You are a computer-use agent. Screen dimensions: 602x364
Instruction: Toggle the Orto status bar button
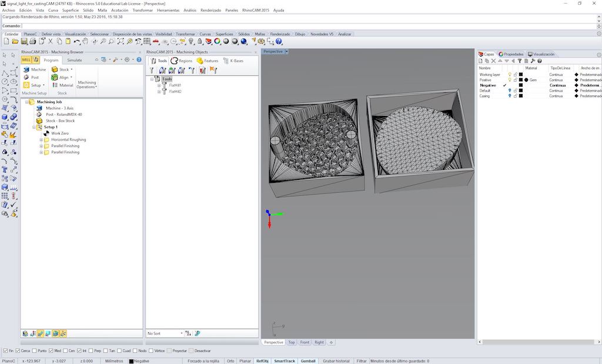[230, 361]
